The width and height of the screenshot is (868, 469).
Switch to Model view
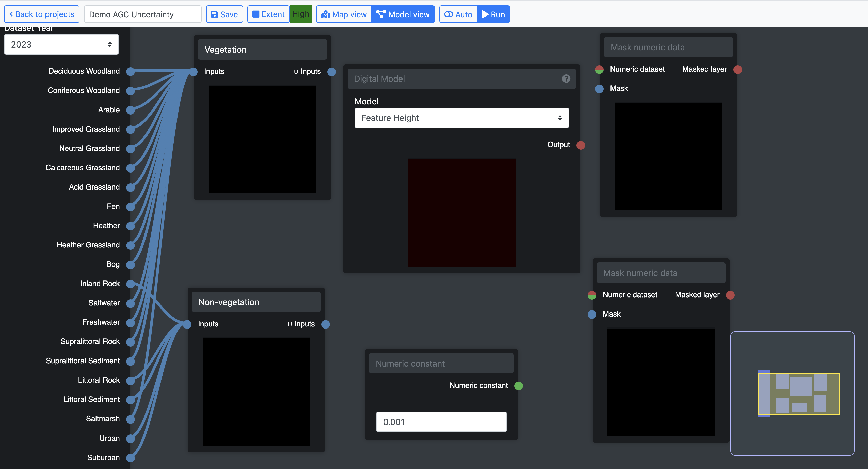tap(403, 14)
